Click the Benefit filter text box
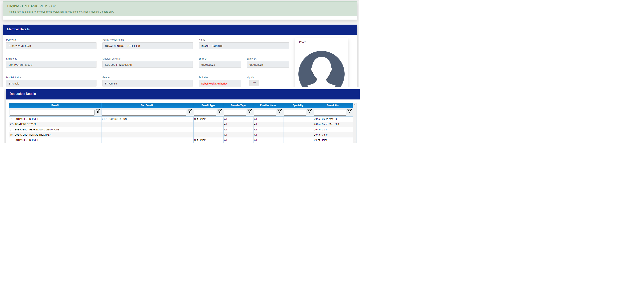The image size is (644, 302). [52, 113]
